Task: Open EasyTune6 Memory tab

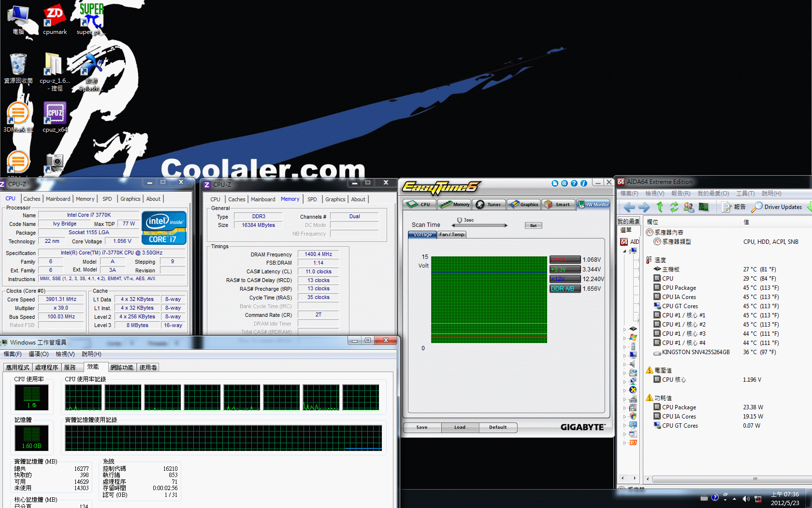Action: [x=455, y=204]
